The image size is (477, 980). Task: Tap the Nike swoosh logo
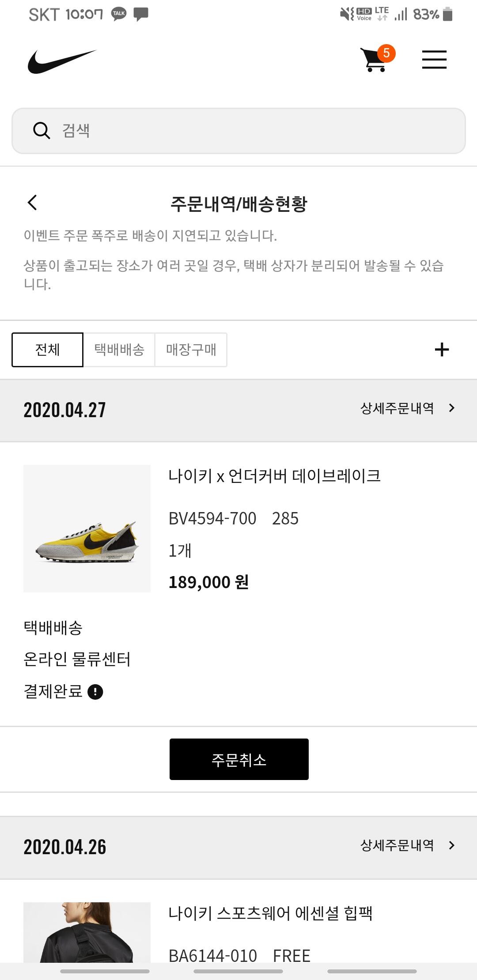pos(62,61)
